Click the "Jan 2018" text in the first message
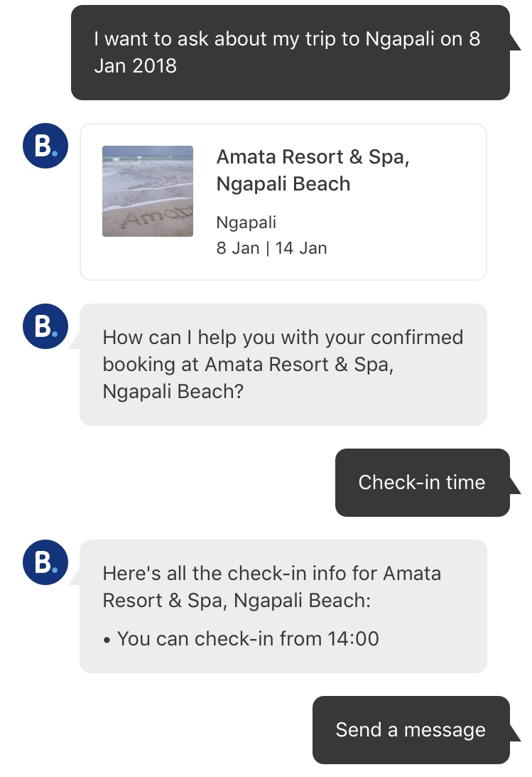Screen dimensions: 532x777 [x=135, y=66]
